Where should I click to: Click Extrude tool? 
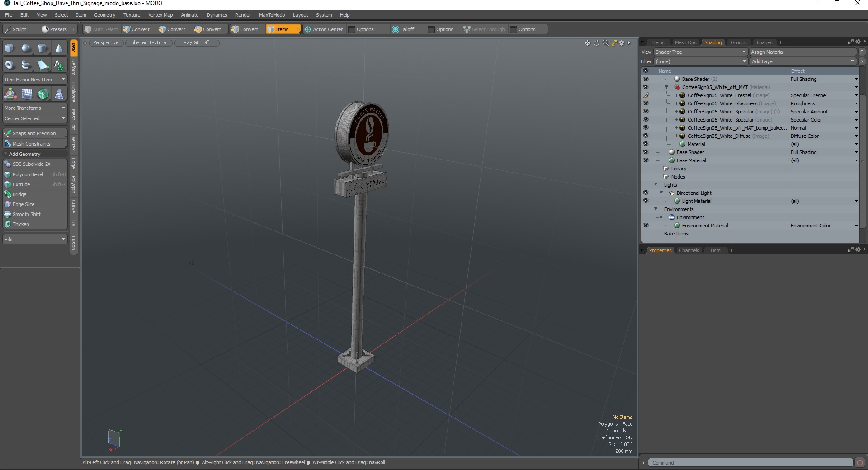click(x=35, y=184)
